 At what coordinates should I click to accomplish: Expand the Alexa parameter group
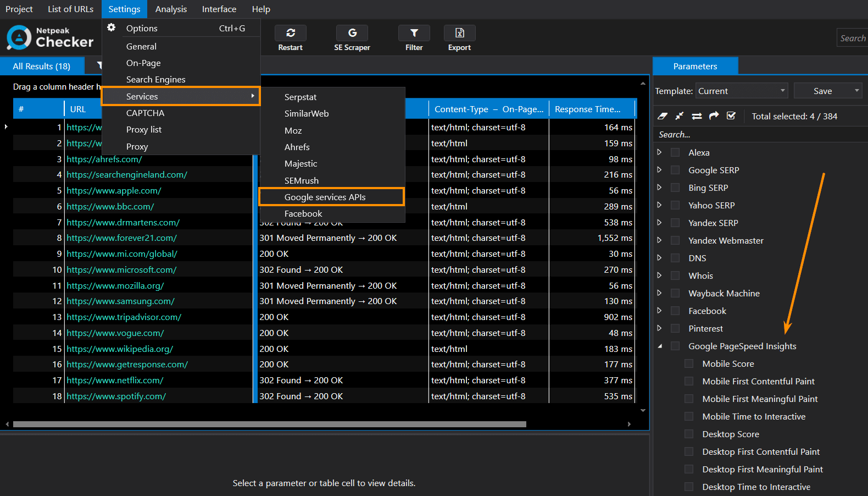point(660,152)
